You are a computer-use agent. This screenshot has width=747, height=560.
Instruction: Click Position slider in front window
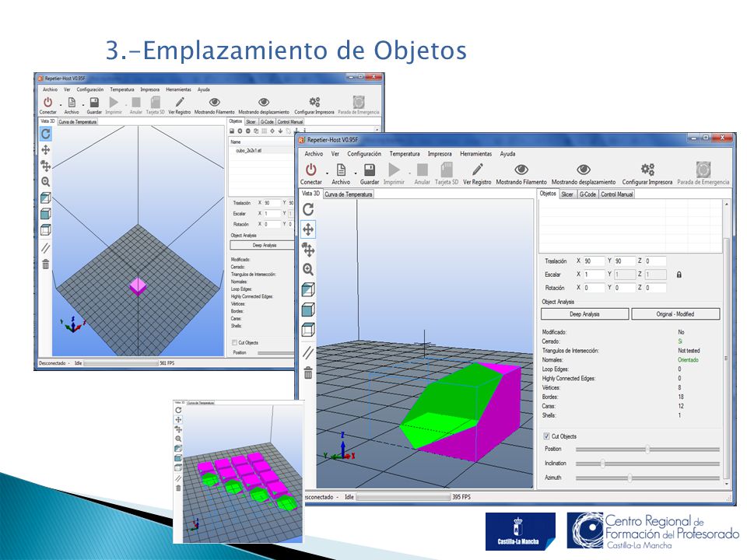pyautogui.click(x=647, y=449)
